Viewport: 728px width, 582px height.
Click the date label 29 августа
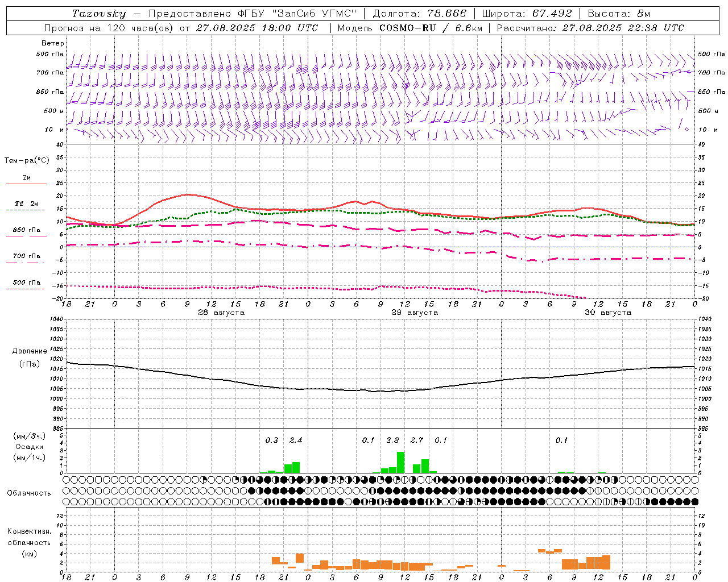[x=415, y=313]
